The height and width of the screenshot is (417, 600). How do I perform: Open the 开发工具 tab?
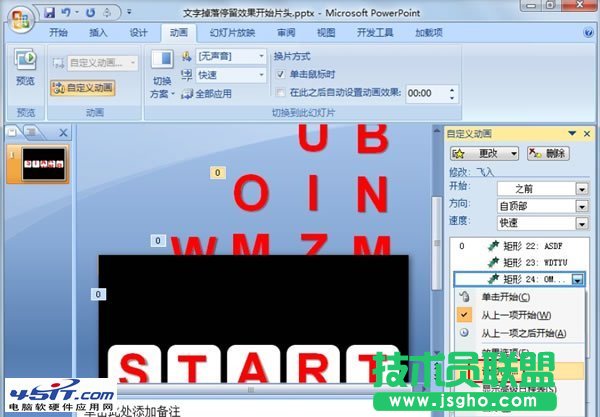point(375,33)
